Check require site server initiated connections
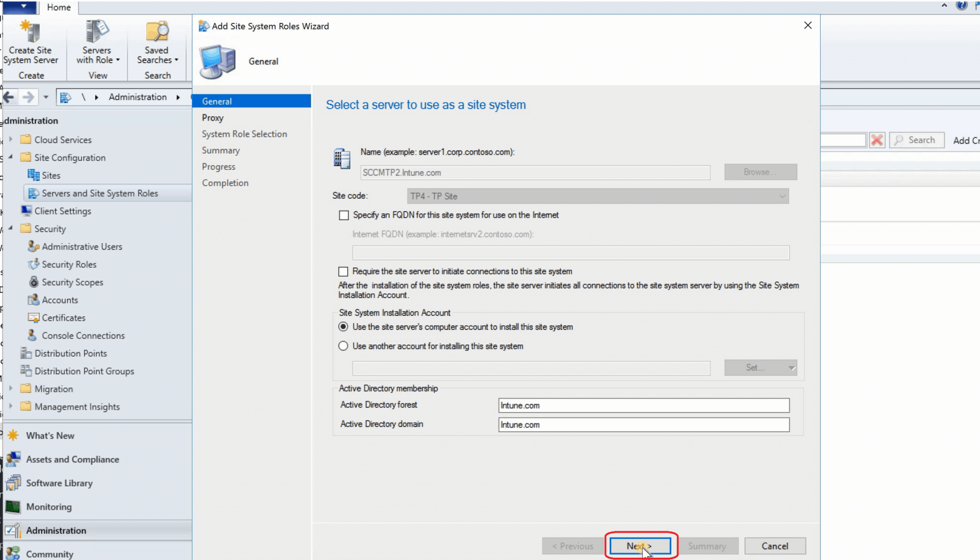 tap(343, 271)
